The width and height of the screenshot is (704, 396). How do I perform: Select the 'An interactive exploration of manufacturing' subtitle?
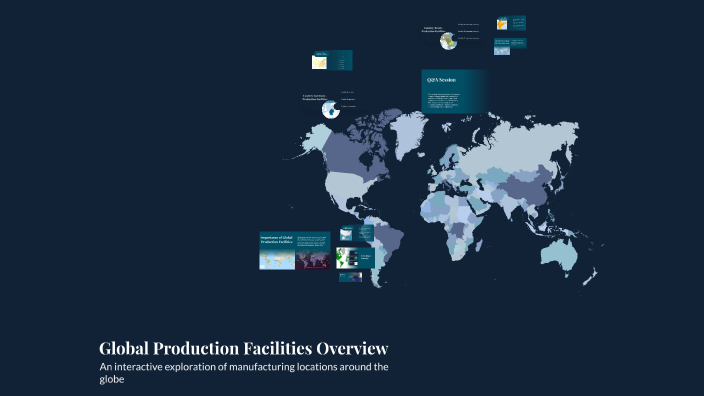point(244,373)
